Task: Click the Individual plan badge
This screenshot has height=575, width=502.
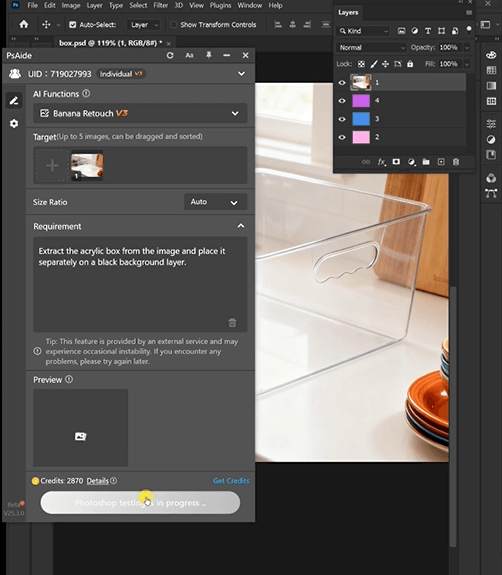Action: 121,74
